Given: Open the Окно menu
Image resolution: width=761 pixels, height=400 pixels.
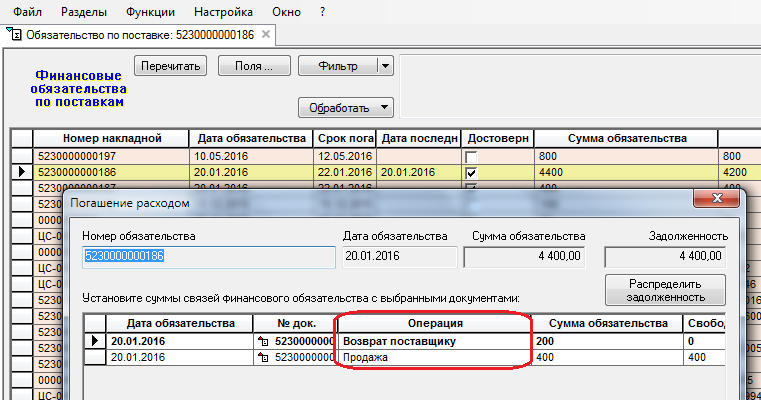Looking at the screenshot, I should (286, 12).
